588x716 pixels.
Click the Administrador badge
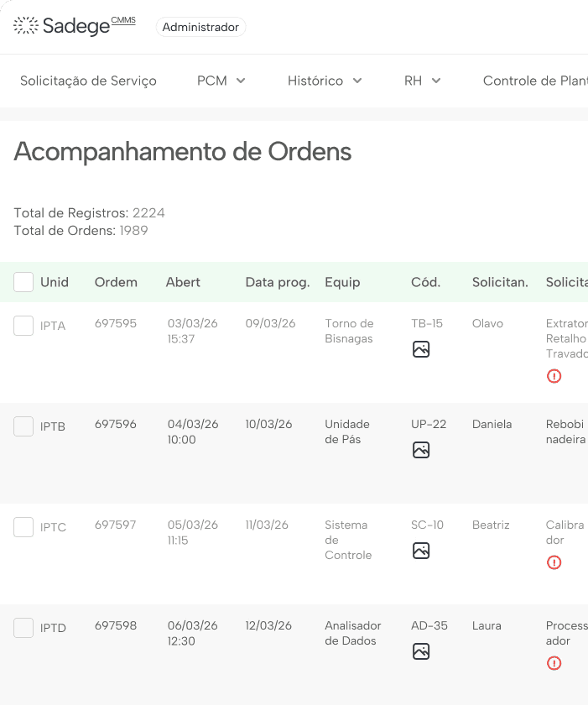click(200, 27)
